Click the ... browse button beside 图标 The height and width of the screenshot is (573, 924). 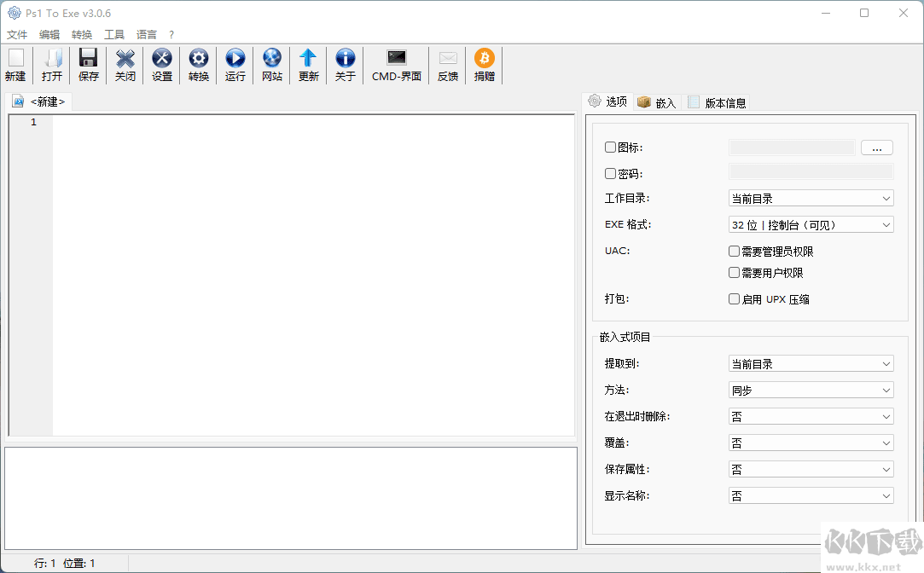click(x=876, y=147)
